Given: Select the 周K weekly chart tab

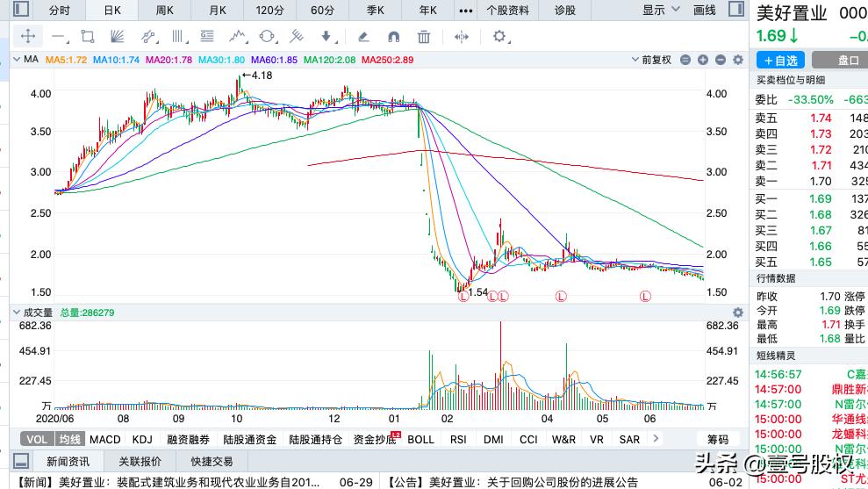Looking at the screenshot, I should 164,10.
